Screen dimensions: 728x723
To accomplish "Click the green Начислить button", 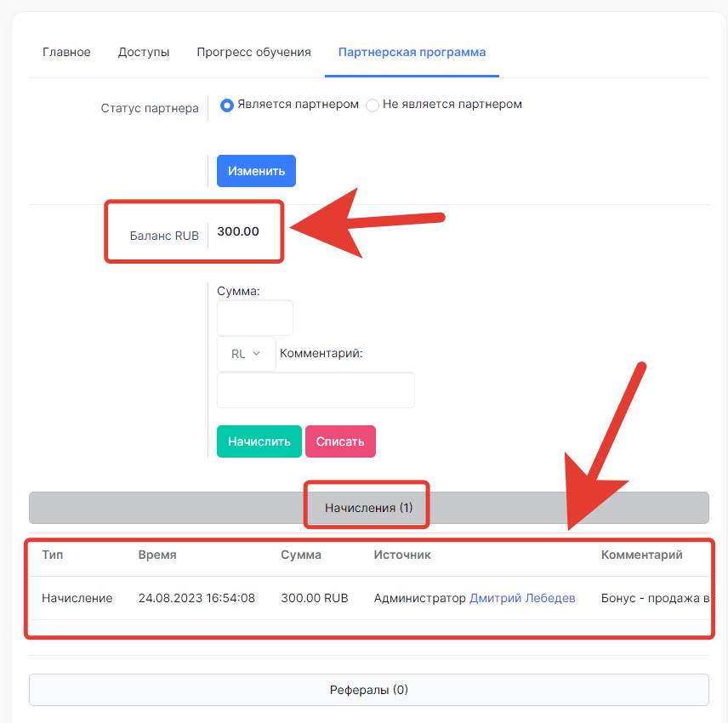I will (259, 441).
